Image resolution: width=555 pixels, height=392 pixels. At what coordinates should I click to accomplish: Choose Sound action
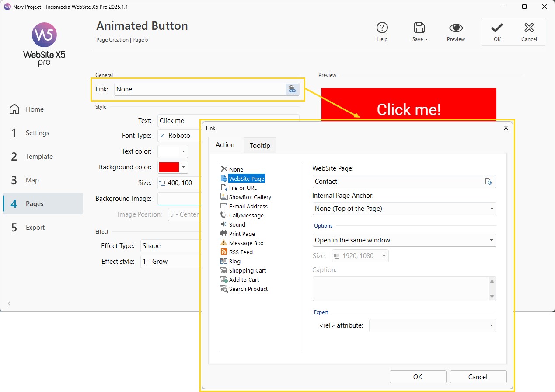pyautogui.click(x=233, y=224)
